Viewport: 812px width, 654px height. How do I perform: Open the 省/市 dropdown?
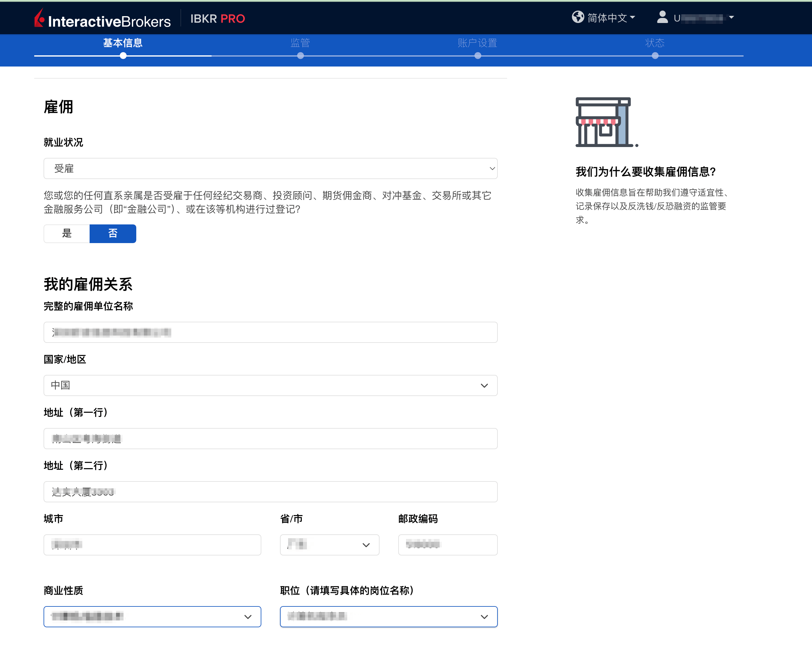[x=329, y=545]
